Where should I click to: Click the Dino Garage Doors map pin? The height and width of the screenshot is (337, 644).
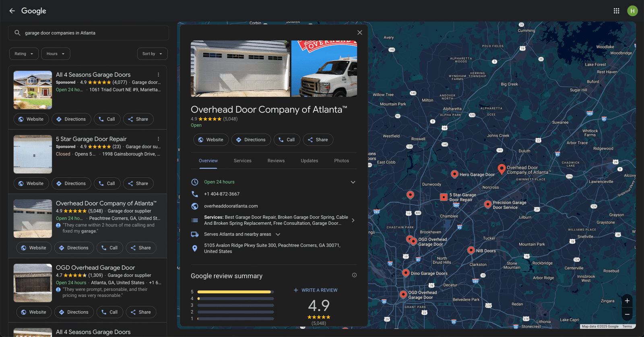[x=406, y=273]
